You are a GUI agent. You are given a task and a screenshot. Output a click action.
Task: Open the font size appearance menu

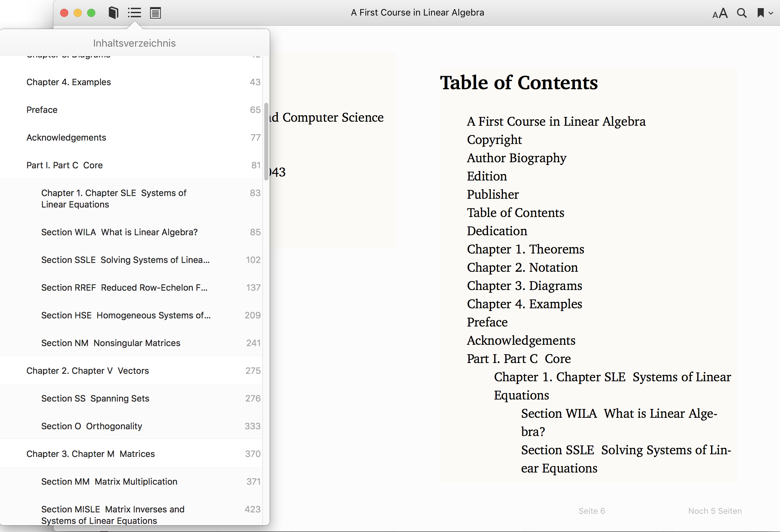[720, 13]
